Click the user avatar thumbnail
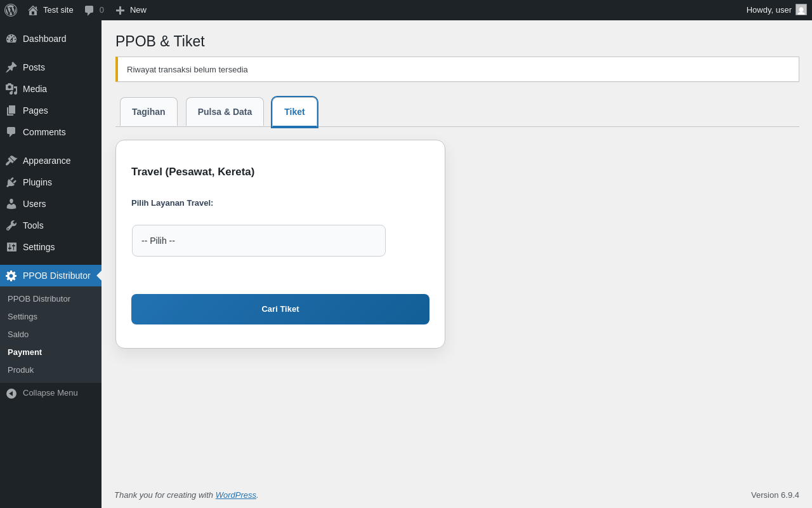Viewport: 812px width, 508px height. 801,10
